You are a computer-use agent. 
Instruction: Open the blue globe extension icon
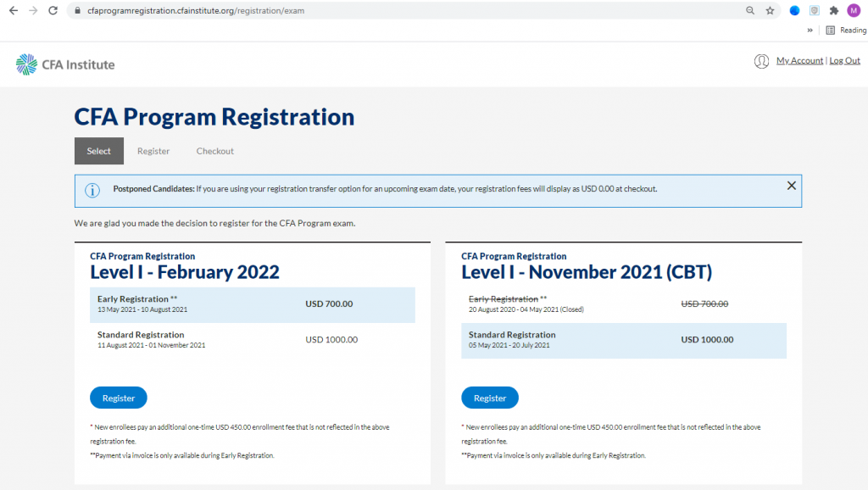(794, 10)
